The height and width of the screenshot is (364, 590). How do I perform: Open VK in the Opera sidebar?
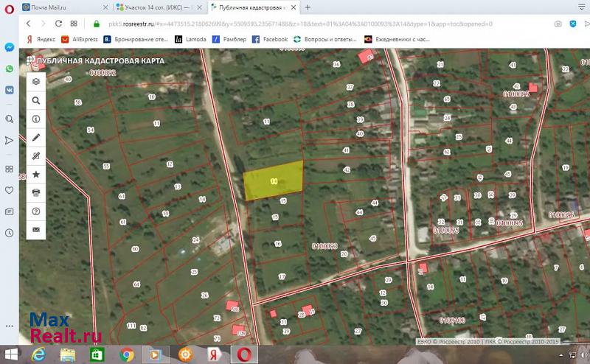(x=9, y=89)
